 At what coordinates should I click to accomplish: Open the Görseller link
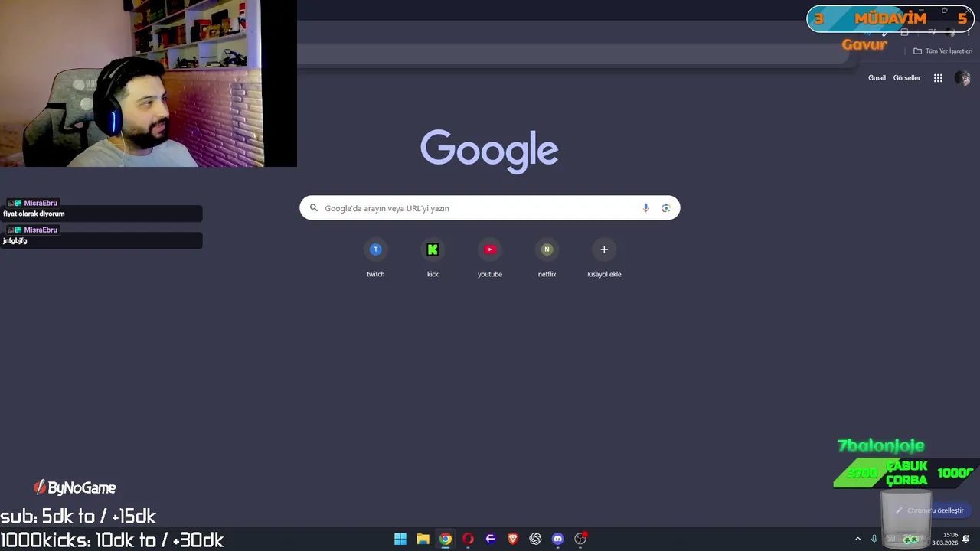906,78
